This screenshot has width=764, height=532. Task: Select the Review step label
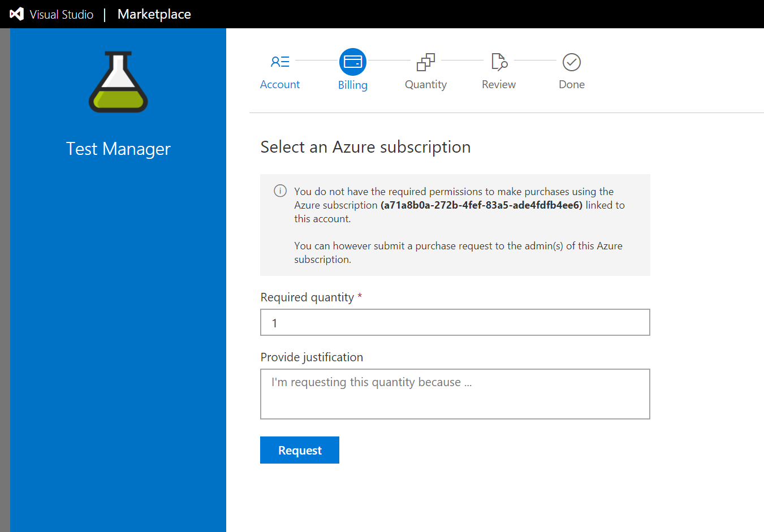[x=499, y=84]
